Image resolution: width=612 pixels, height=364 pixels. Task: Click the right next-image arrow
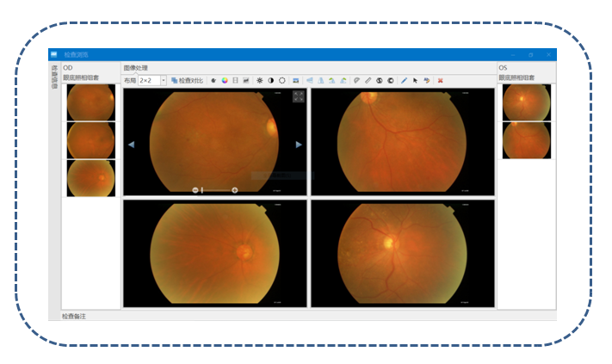299,145
